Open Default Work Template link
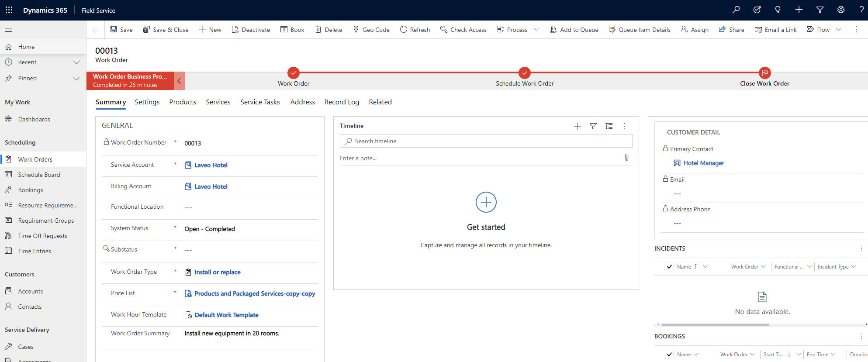Image resolution: width=868 pixels, height=362 pixels. (x=226, y=315)
